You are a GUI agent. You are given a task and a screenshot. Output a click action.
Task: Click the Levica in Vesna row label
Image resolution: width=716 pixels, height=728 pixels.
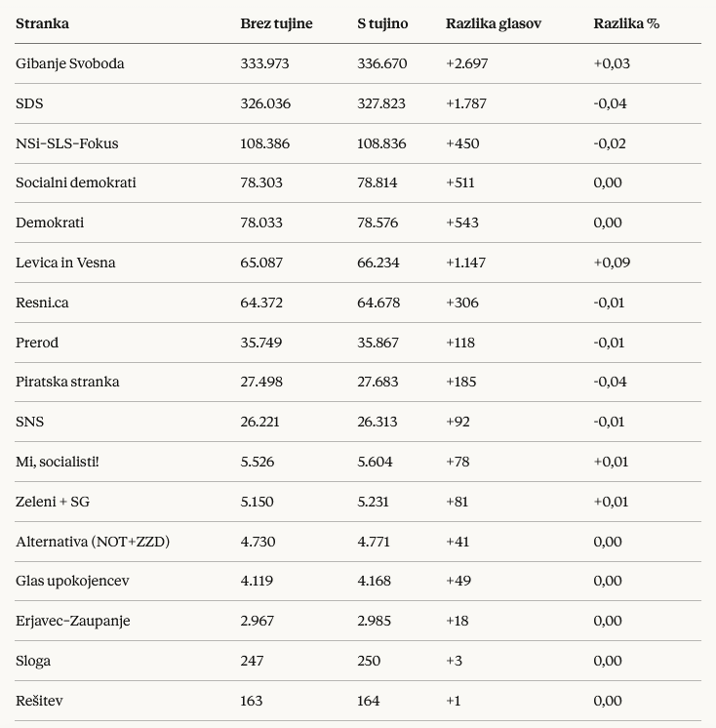65,263
